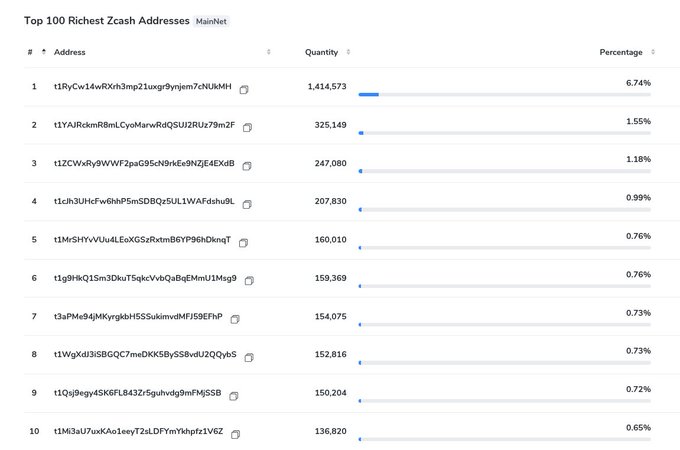Select quantity value 150,204
This screenshot has height=450, width=680.
pos(330,393)
